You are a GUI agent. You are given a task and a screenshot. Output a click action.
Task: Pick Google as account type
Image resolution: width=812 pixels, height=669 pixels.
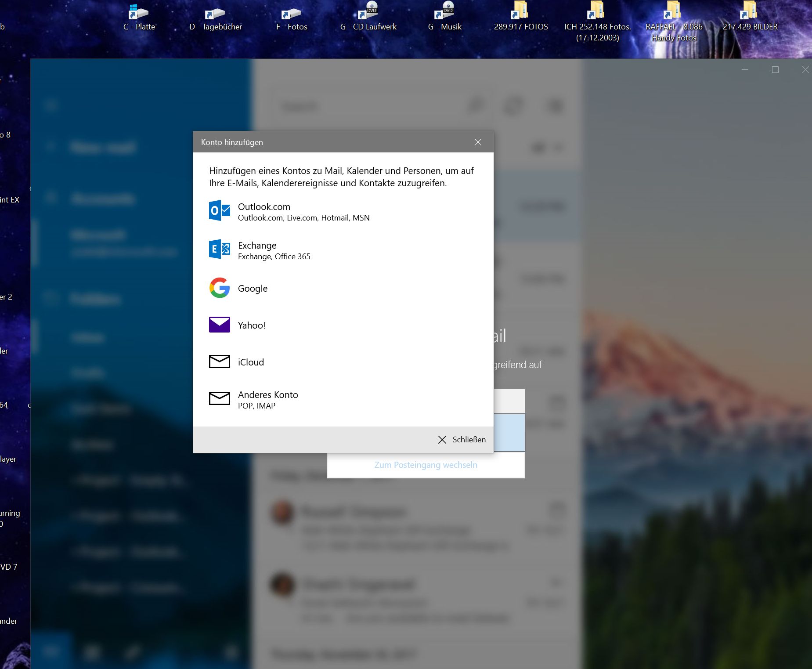(x=343, y=288)
